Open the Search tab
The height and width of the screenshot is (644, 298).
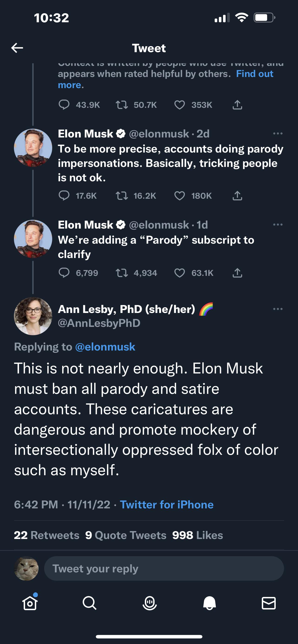tap(89, 603)
